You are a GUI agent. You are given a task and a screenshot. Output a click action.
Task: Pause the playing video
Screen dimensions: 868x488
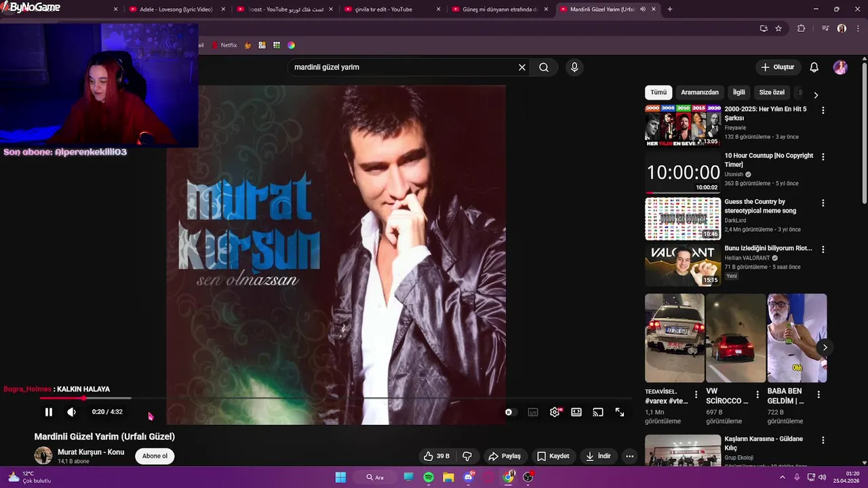[x=49, y=412]
